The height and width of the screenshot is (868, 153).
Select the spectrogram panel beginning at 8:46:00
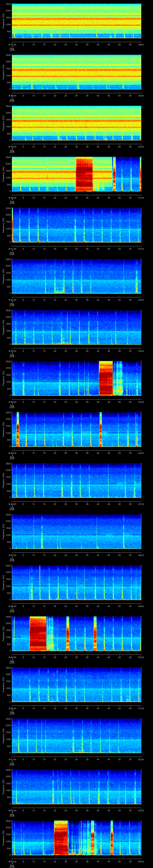[77, 481]
